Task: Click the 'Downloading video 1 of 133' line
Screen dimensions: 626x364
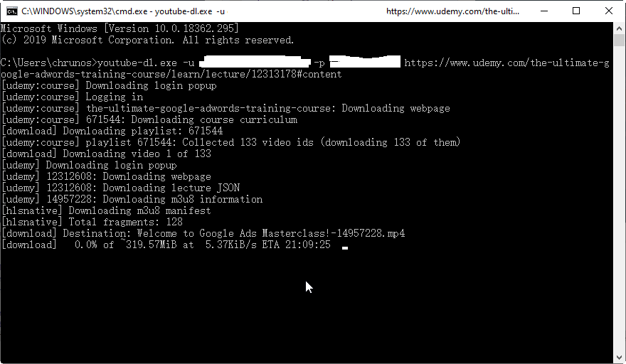Action: coord(106,154)
